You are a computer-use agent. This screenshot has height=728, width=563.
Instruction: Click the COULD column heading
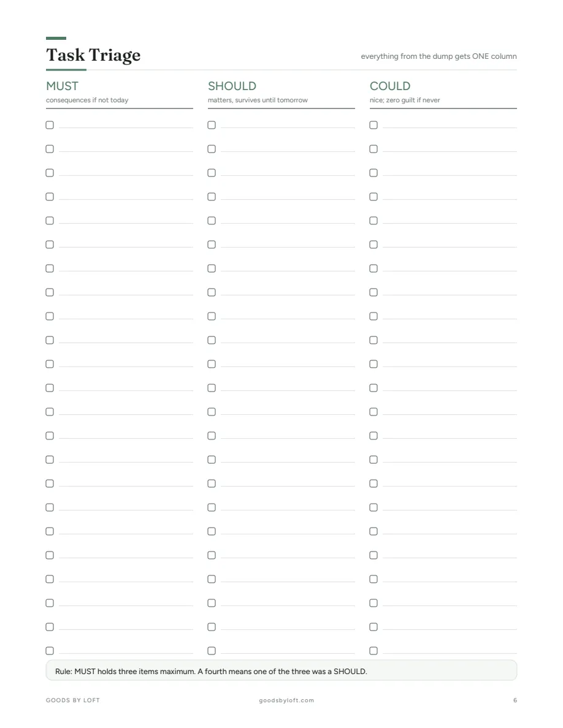click(x=390, y=86)
